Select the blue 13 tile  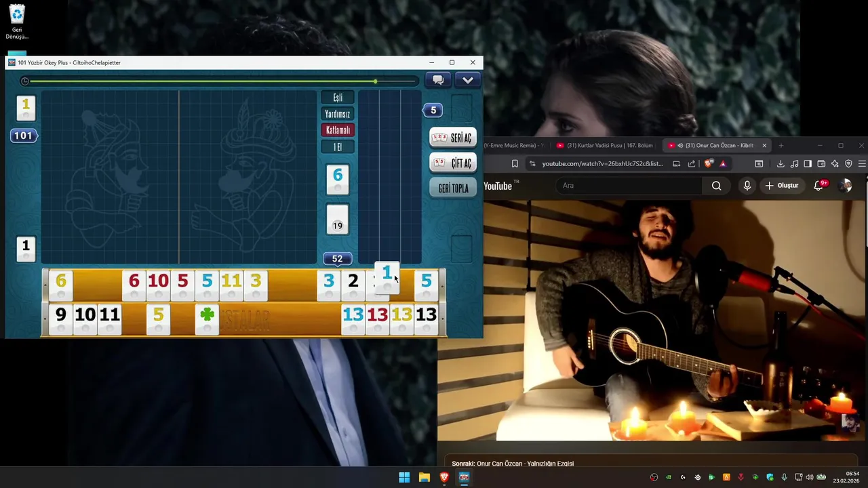353,319
